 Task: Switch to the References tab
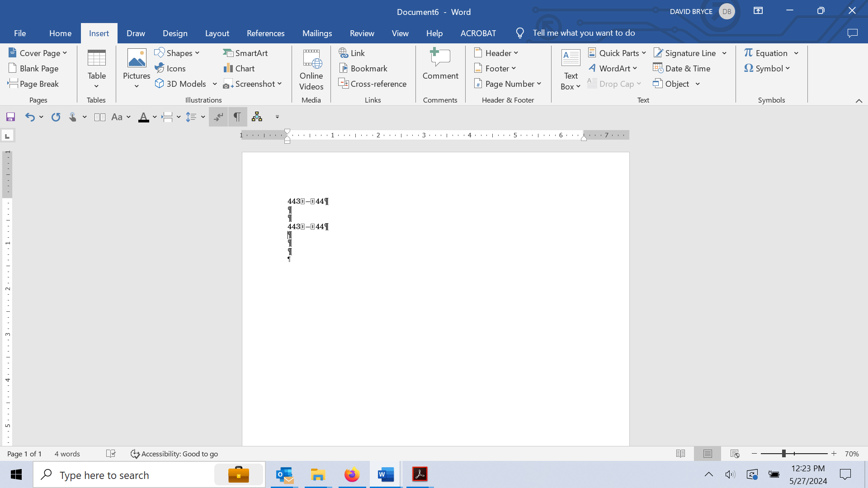click(266, 33)
